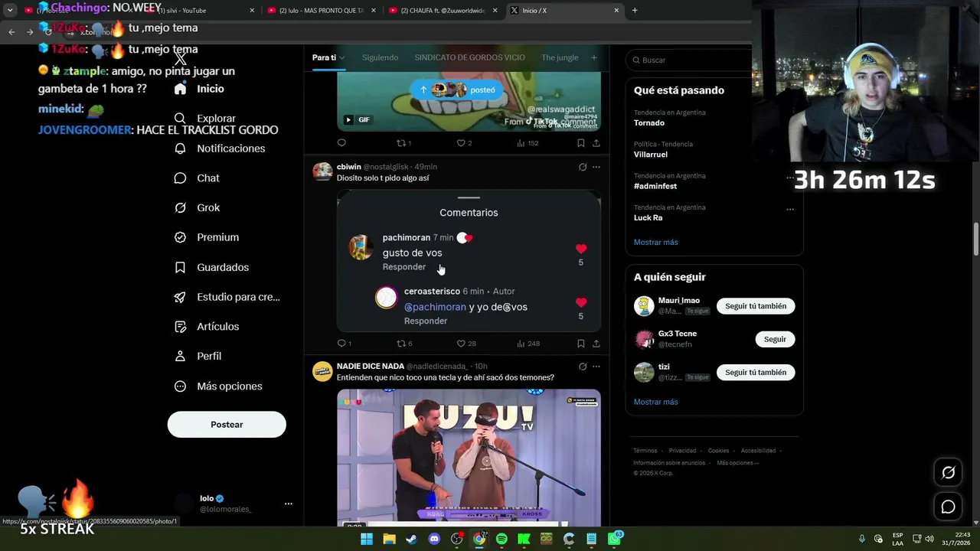
Task: Reply to the SpongeBob GIF post
Action: coord(341,143)
